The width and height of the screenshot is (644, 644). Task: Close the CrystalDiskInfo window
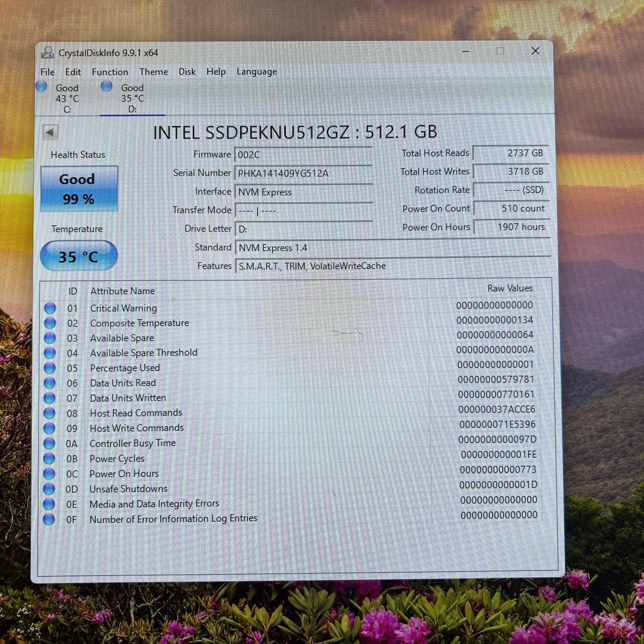pyautogui.click(x=535, y=51)
